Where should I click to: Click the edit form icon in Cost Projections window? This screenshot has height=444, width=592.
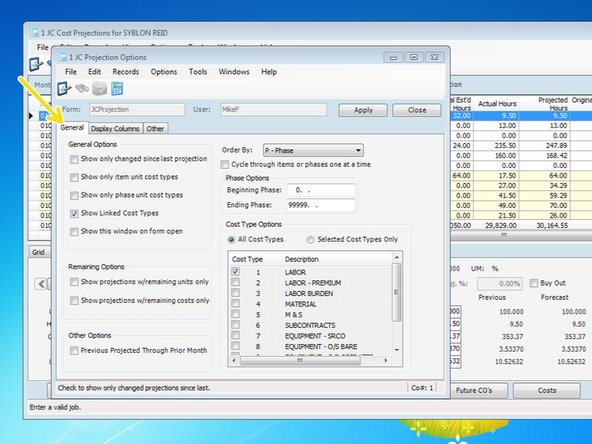(36, 64)
